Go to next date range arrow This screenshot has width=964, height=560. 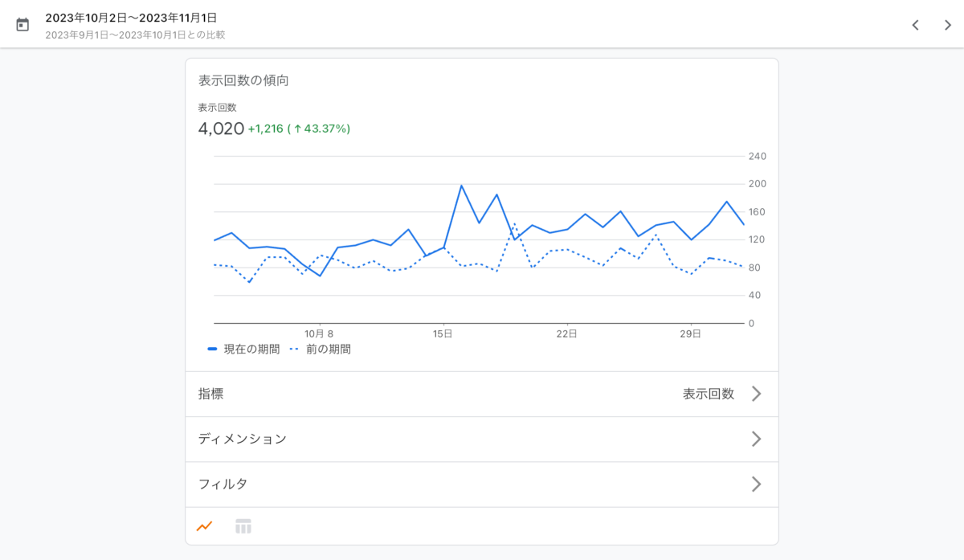[948, 25]
